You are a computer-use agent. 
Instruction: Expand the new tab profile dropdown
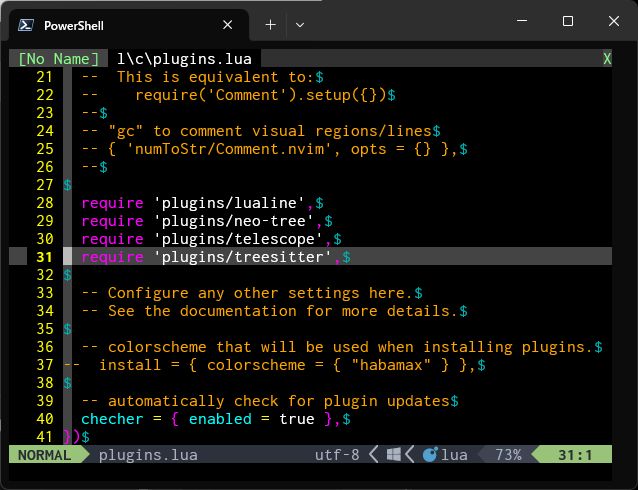pyautogui.click(x=300, y=24)
